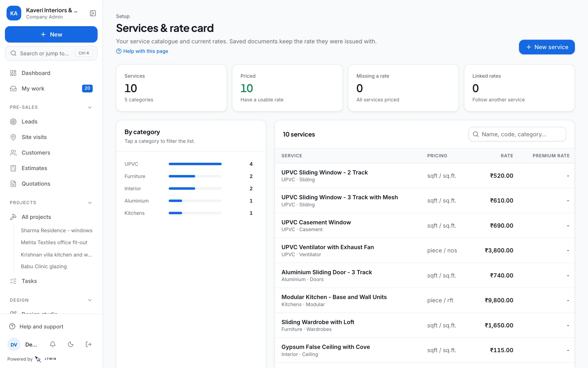This screenshot has height=368, width=588.
Task: Open All projects list
Action: [x=51, y=217]
